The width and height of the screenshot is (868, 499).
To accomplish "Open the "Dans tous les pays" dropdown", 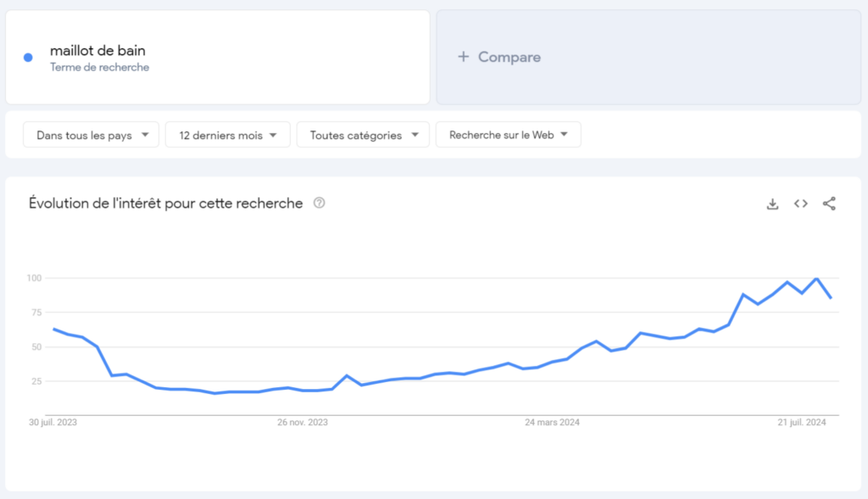I will pos(92,135).
